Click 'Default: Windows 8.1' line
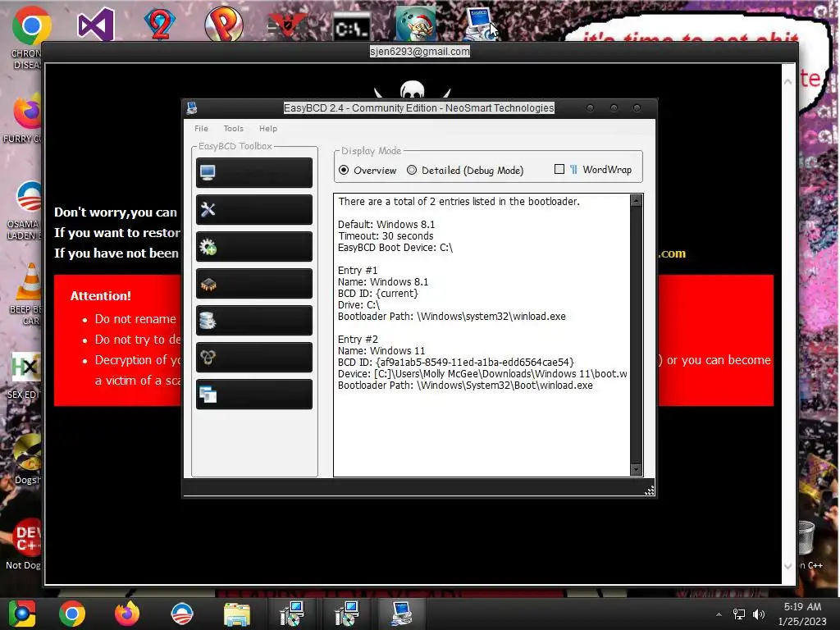The width and height of the screenshot is (840, 630). tap(386, 225)
